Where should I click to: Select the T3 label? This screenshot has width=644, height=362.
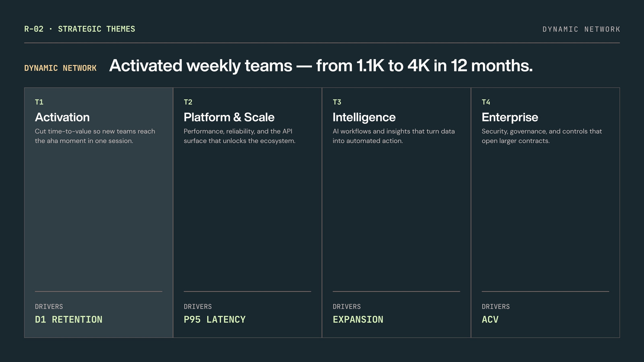[337, 102]
